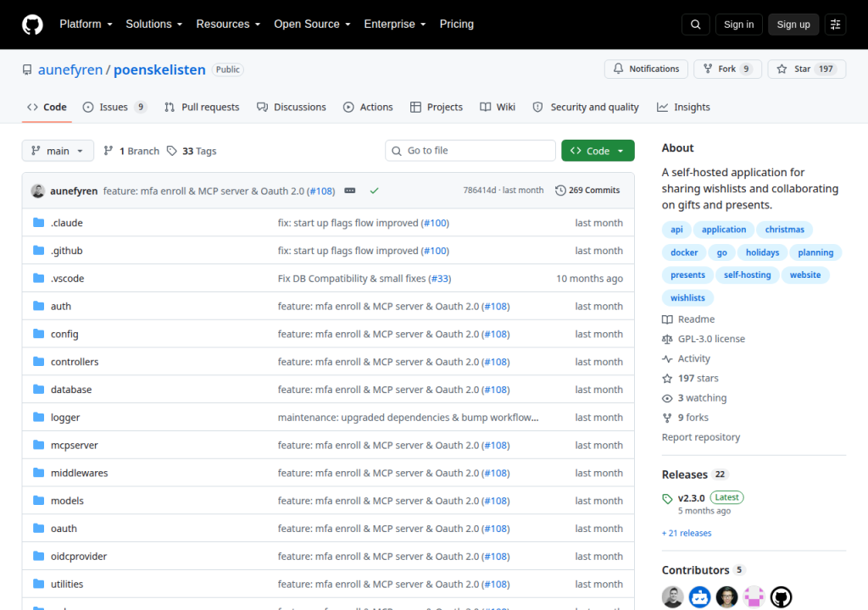The width and height of the screenshot is (868, 610).
Task: Open folder icon for auth directory
Action: click(x=38, y=306)
